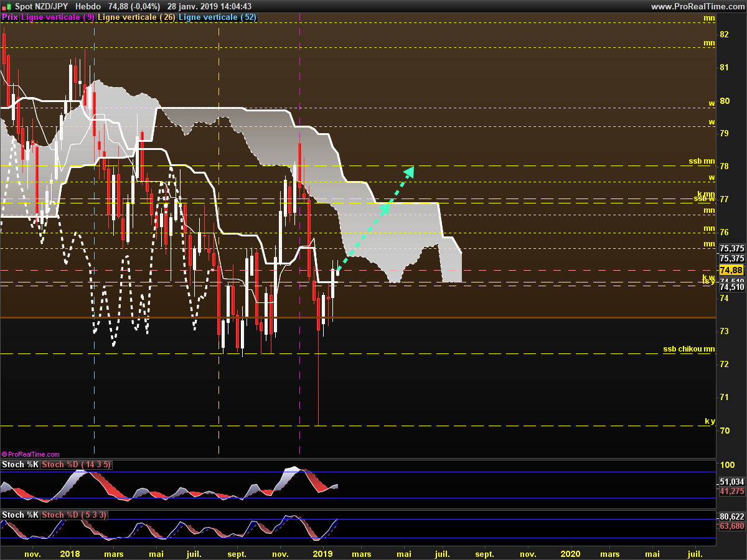Click the yellow 74,88 current price tag

click(x=731, y=270)
